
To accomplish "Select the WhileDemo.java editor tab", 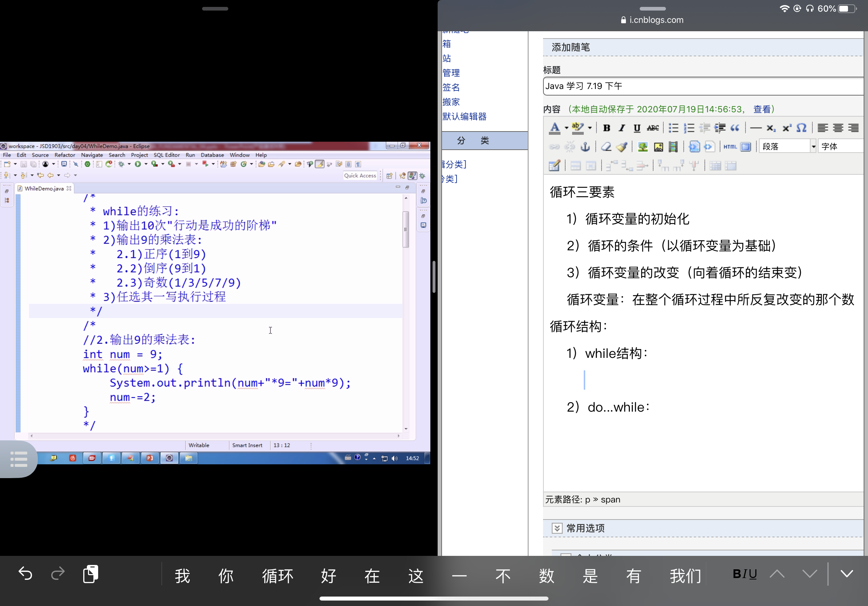I will pos(44,189).
